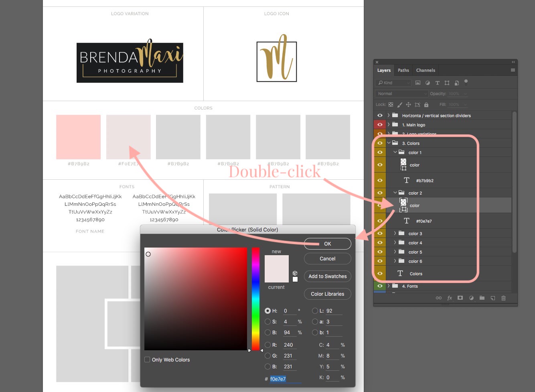Filter layers by shape layer icon
The height and width of the screenshot is (392, 535).
point(447,83)
